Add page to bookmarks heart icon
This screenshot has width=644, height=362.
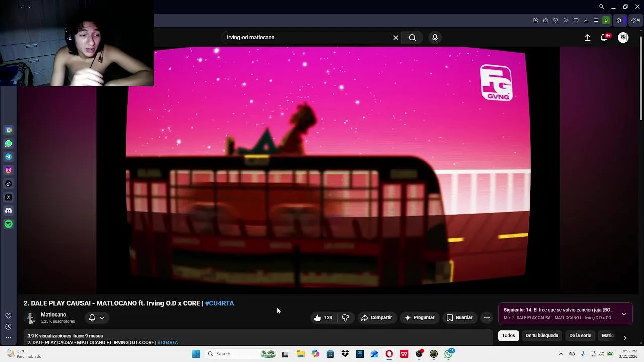click(x=576, y=20)
